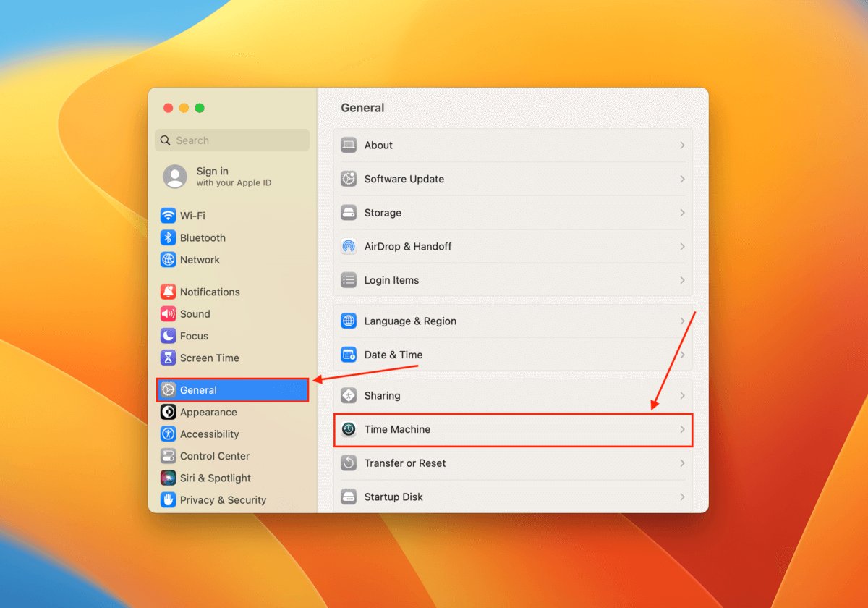The height and width of the screenshot is (608, 868).
Task: Open the Wi-Fi settings label
Action: click(192, 216)
